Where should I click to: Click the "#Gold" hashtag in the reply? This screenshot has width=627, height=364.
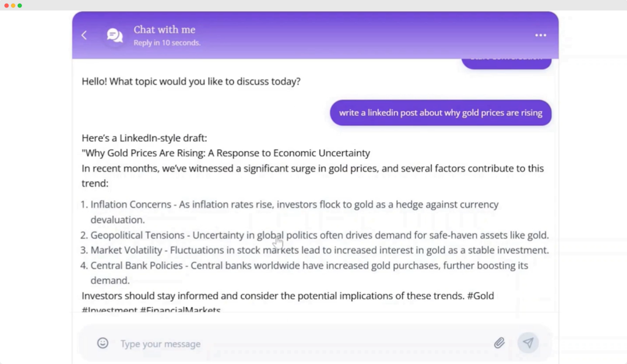[x=480, y=296]
